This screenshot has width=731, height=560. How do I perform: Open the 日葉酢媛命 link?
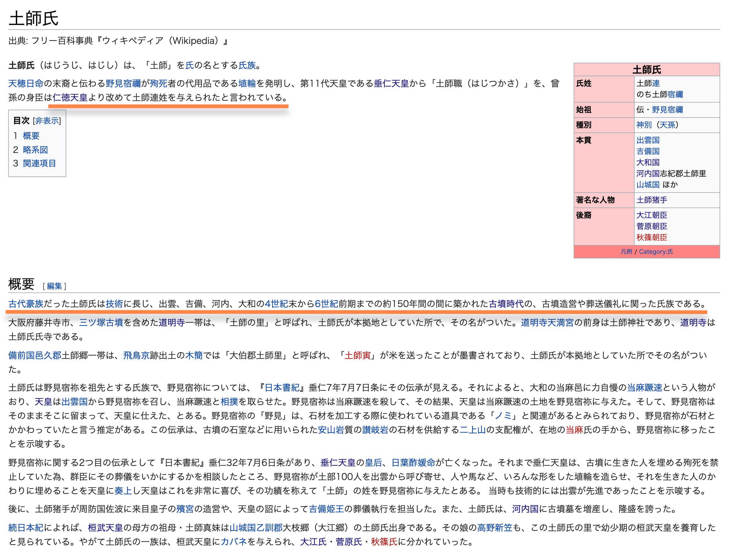click(413, 463)
